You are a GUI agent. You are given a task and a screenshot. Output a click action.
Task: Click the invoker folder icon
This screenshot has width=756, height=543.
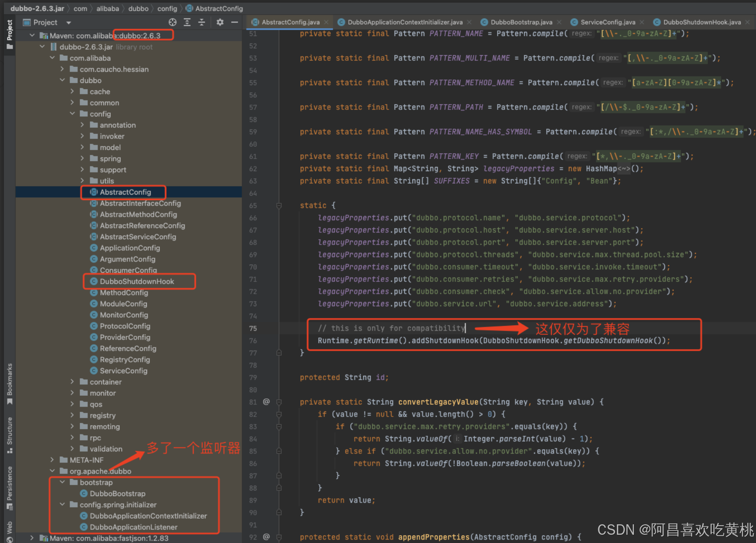point(94,136)
